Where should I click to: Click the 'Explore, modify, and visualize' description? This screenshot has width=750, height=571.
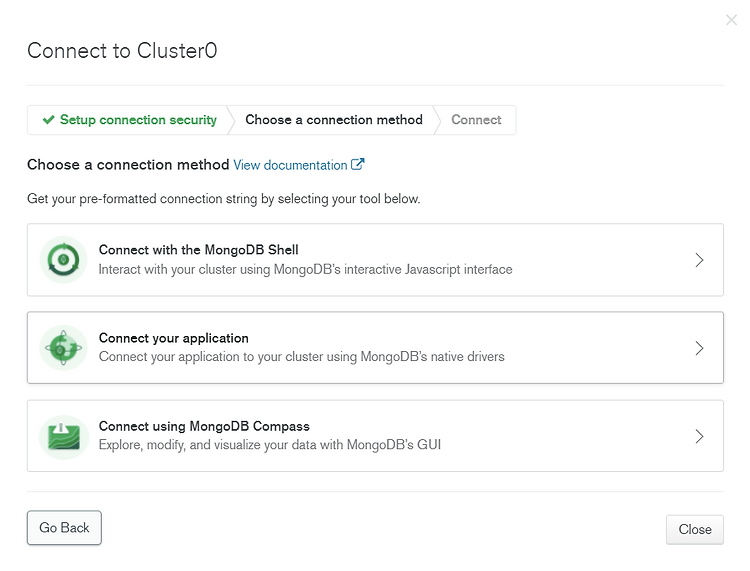point(270,445)
